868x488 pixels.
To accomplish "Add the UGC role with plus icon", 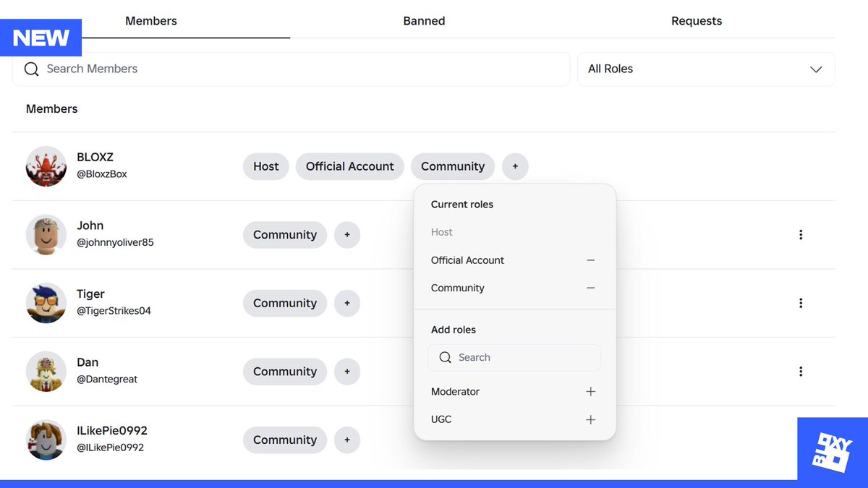I will pos(591,419).
